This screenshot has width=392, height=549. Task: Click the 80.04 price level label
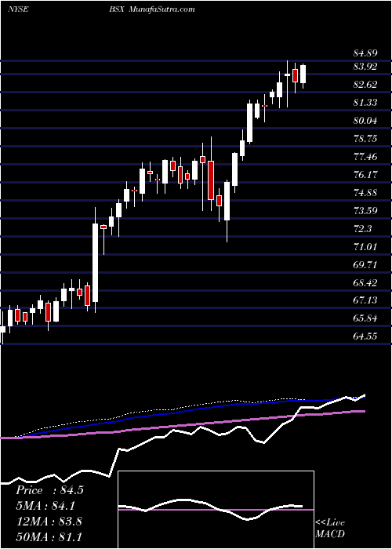pos(365,121)
